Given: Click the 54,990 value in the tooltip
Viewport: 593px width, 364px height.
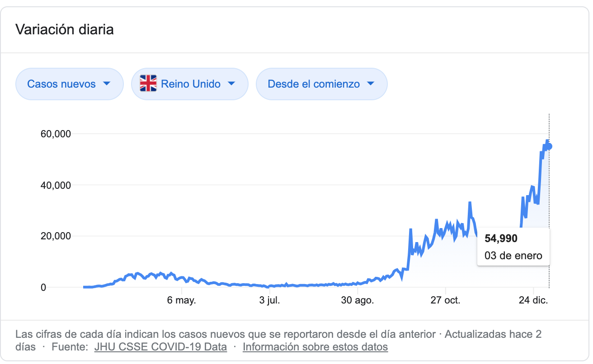Looking at the screenshot, I should 501,238.
